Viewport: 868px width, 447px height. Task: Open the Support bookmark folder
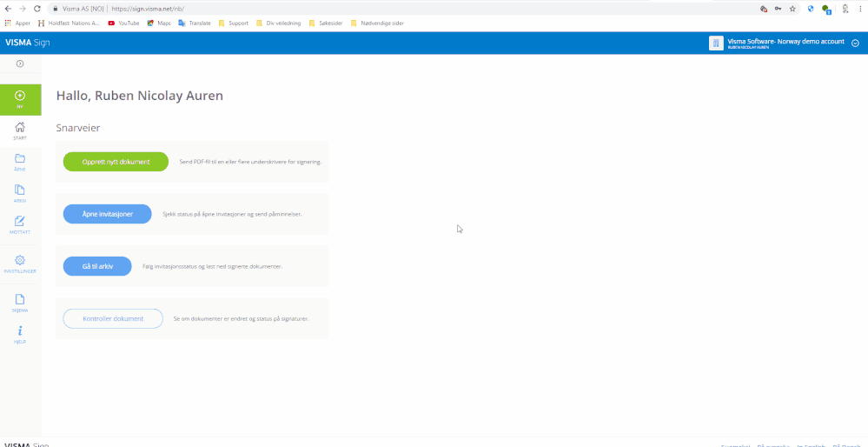click(234, 23)
